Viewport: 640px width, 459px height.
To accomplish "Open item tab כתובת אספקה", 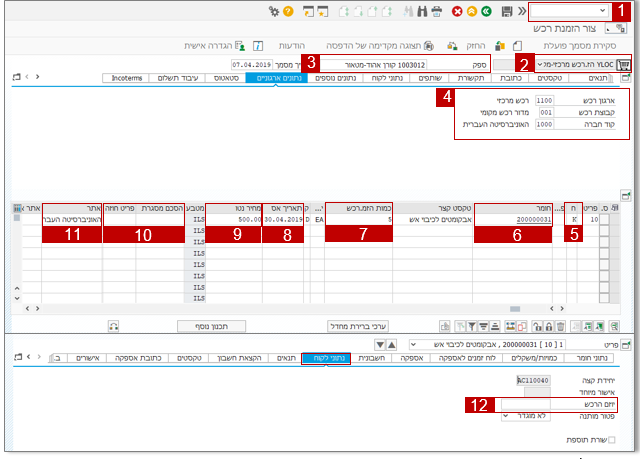I will click(x=138, y=358).
